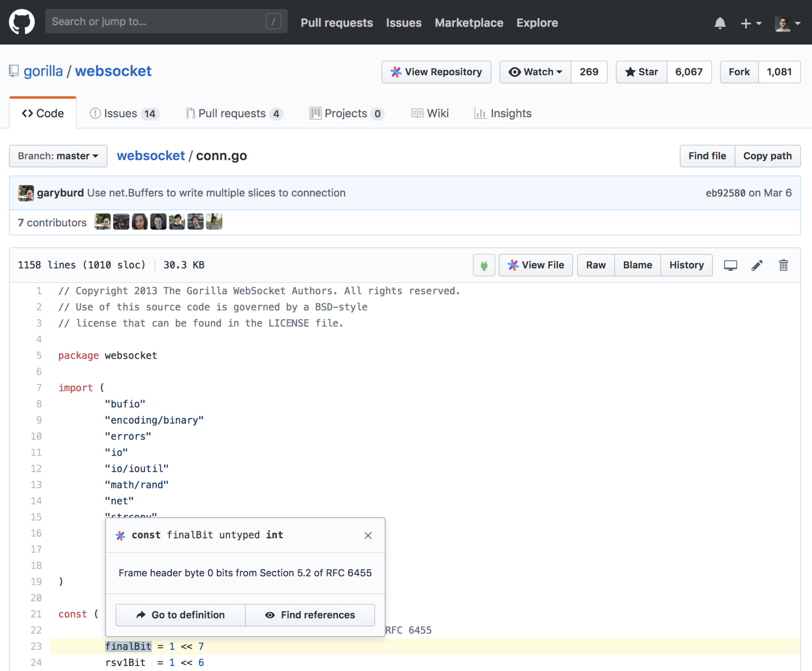Open the gorilla organization link
Viewport: 812px width, 671px height.
[43, 71]
